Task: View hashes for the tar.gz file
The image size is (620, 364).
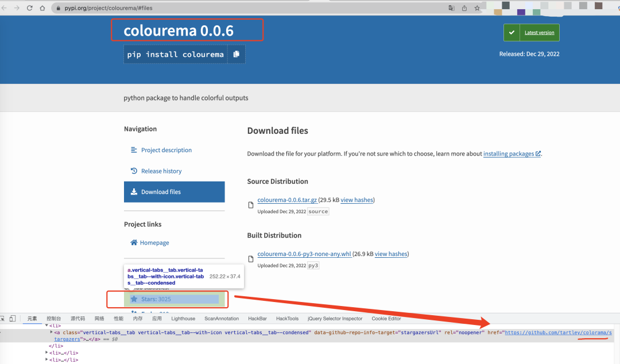Action: click(x=356, y=200)
